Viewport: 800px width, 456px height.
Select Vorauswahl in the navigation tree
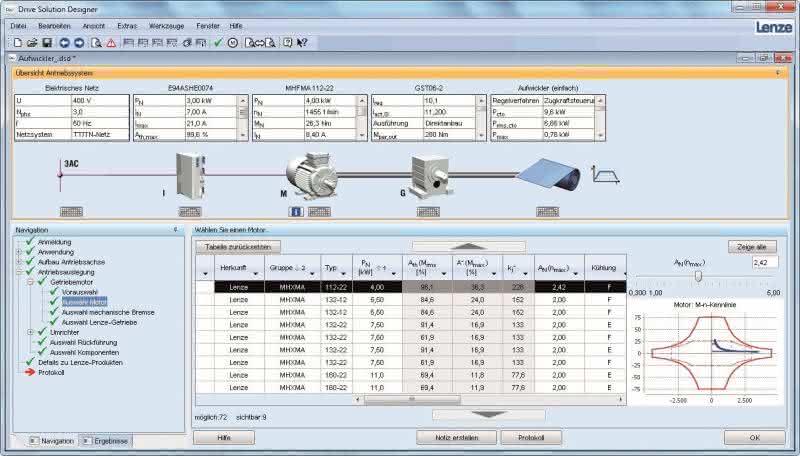point(80,292)
